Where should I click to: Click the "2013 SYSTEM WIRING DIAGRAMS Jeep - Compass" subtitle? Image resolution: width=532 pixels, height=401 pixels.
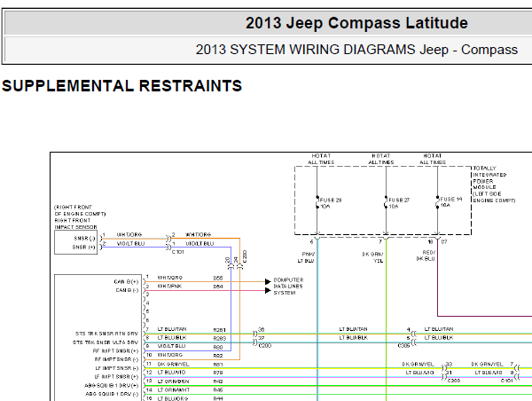[x=356, y=50]
